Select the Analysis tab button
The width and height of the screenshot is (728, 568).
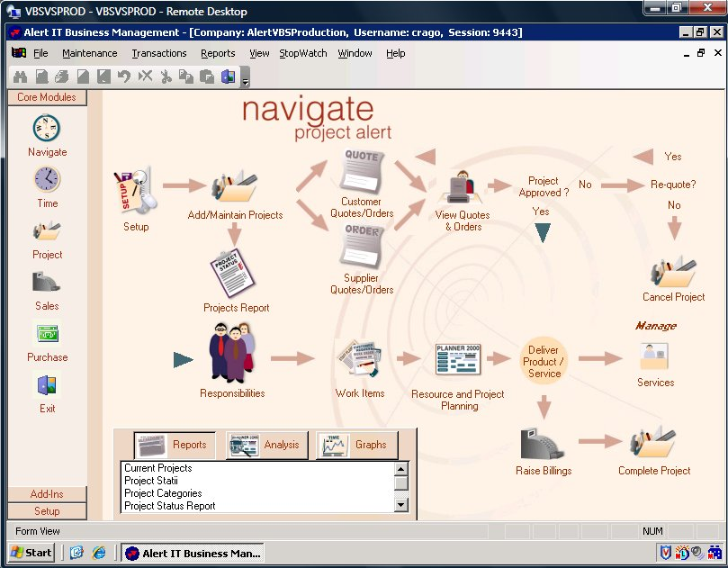click(266, 445)
